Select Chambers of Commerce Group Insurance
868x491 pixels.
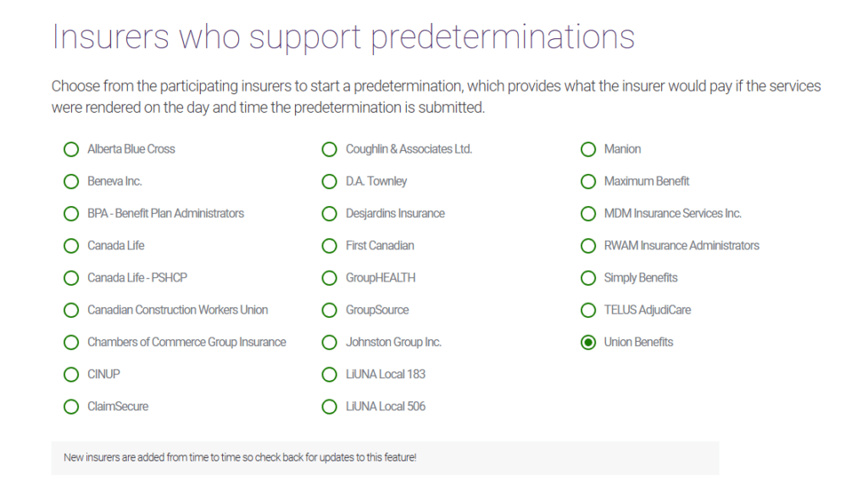[71, 343]
